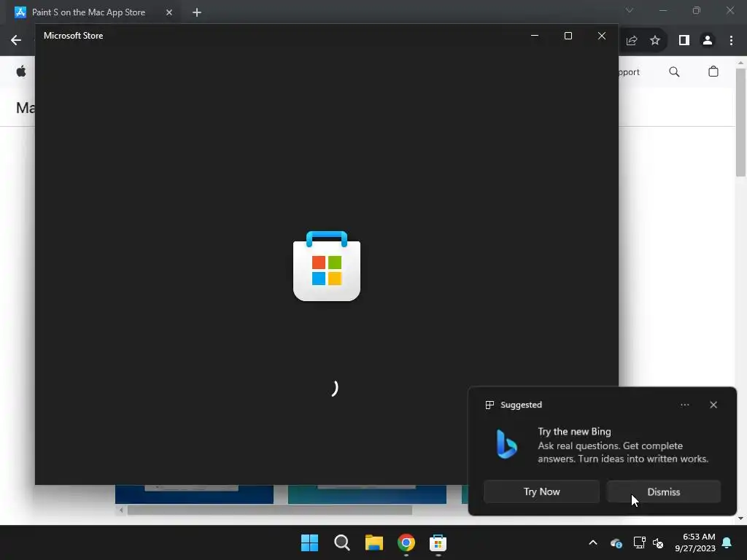747x560 pixels.
Task: Open taskbar Search
Action: point(341,542)
